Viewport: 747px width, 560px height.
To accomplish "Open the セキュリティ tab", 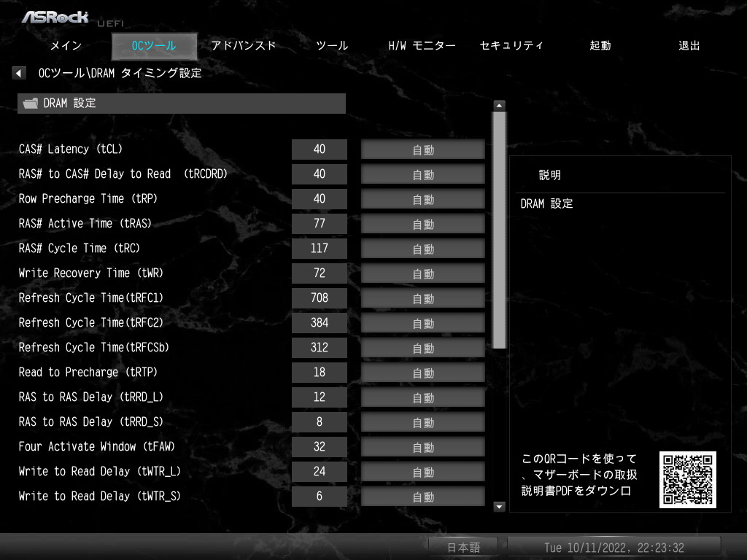I will [511, 46].
